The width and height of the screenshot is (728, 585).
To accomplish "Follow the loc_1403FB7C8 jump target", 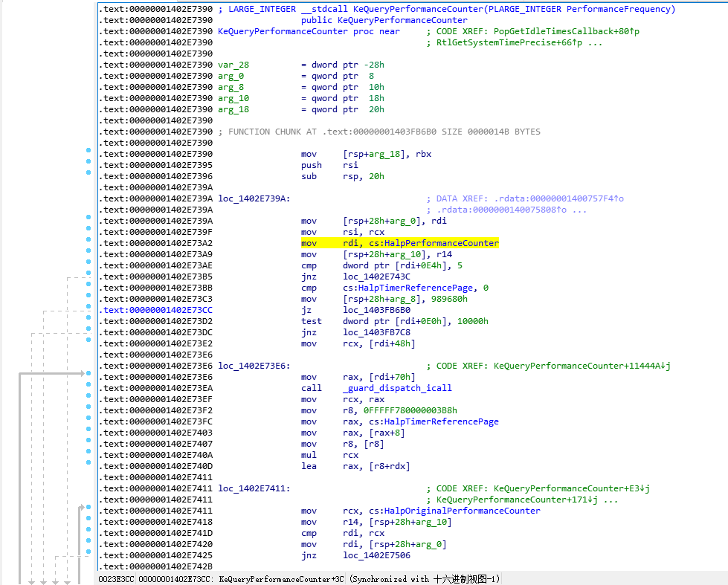I will pyautogui.click(x=376, y=332).
